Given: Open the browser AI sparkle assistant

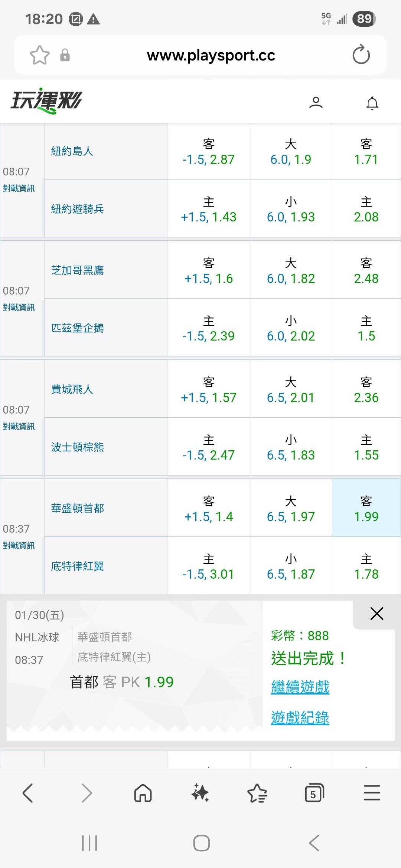Looking at the screenshot, I should click(200, 793).
